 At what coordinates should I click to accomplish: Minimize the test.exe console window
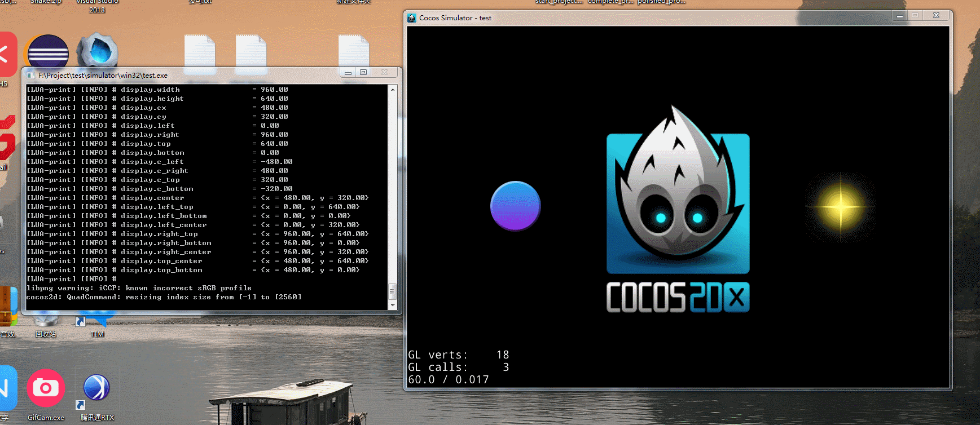coord(348,73)
